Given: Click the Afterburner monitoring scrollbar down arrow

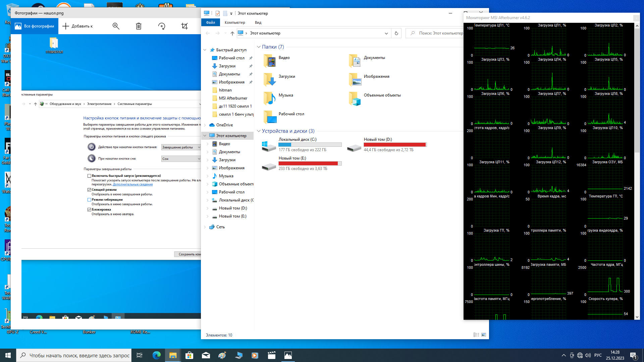Looking at the screenshot, I should point(637,317).
